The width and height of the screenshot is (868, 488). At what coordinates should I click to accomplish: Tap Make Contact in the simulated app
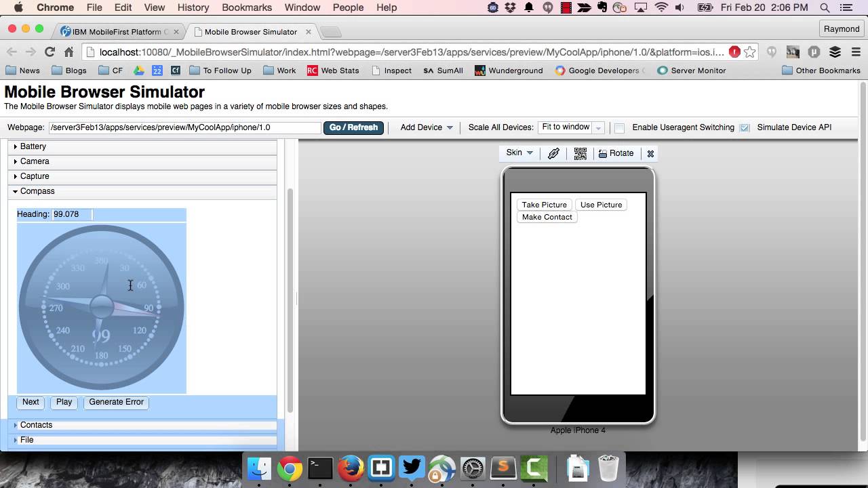[547, 217]
